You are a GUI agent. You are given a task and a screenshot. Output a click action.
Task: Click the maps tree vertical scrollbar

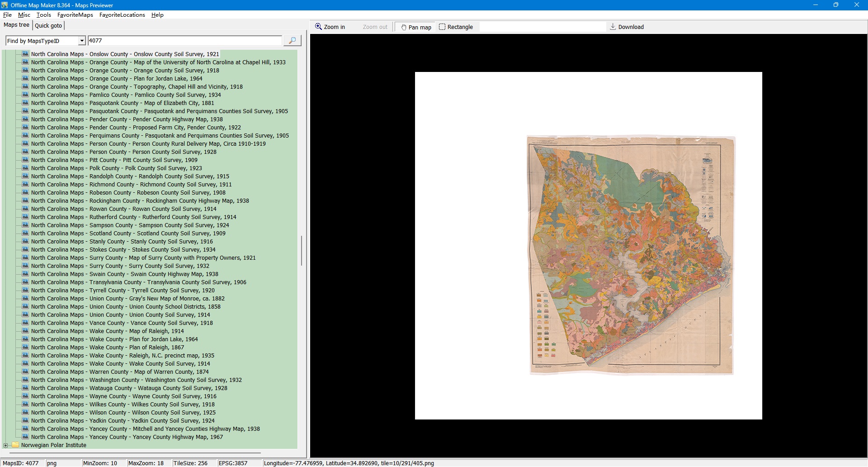tap(302, 250)
